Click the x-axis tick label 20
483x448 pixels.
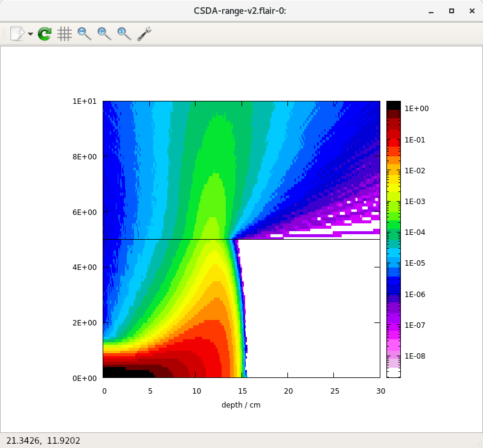point(289,391)
